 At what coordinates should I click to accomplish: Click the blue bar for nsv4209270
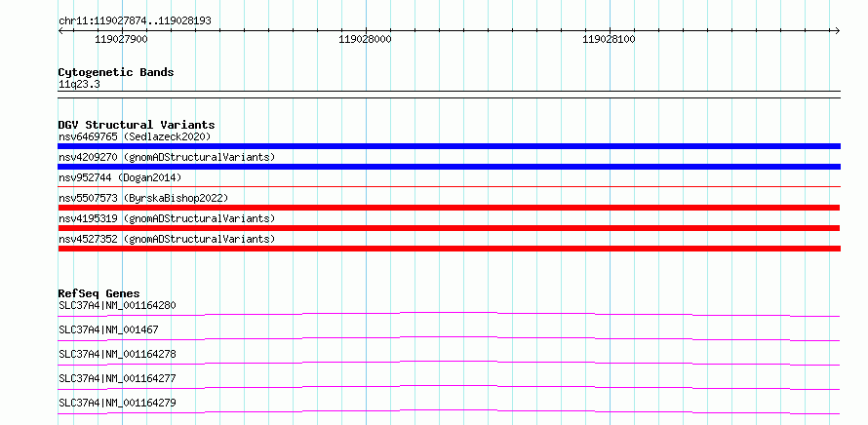449,167
